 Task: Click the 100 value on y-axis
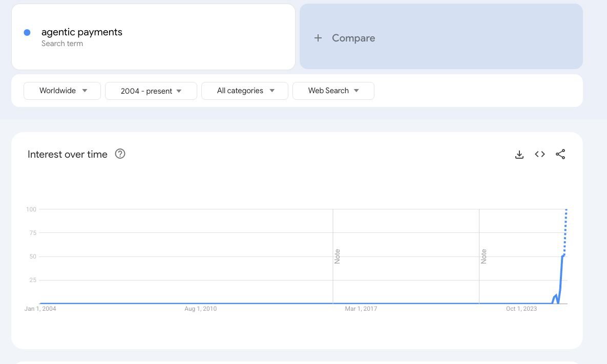tap(31, 209)
